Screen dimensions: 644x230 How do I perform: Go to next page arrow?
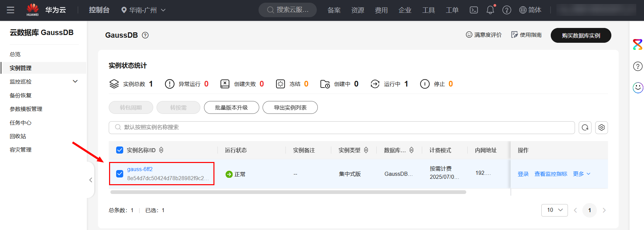[x=604, y=210]
